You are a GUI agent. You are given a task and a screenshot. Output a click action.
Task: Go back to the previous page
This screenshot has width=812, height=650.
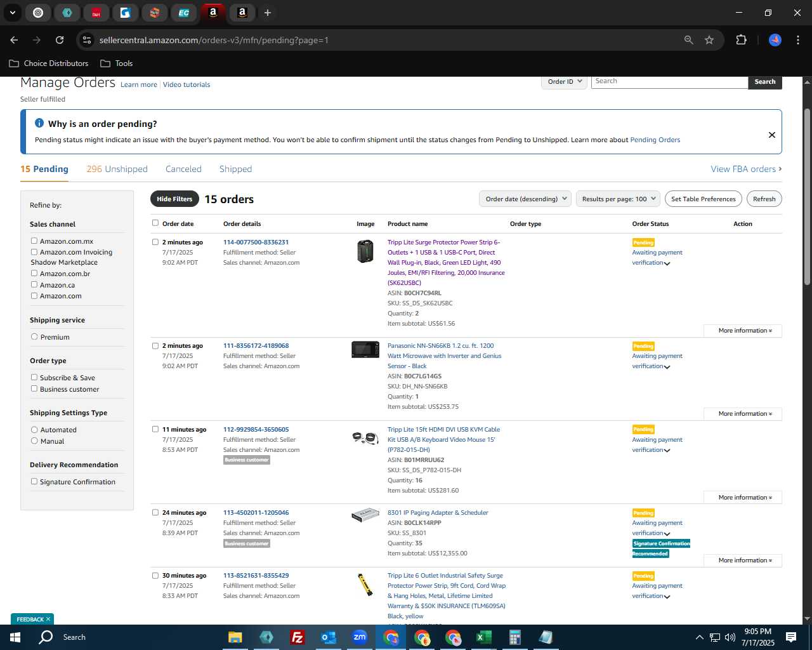pos(14,40)
